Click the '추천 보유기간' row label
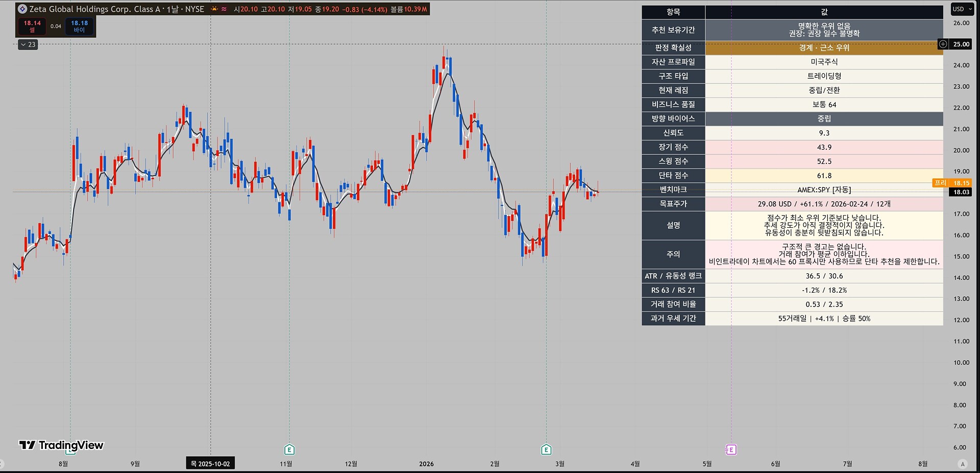980x473 pixels. point(673,30)
